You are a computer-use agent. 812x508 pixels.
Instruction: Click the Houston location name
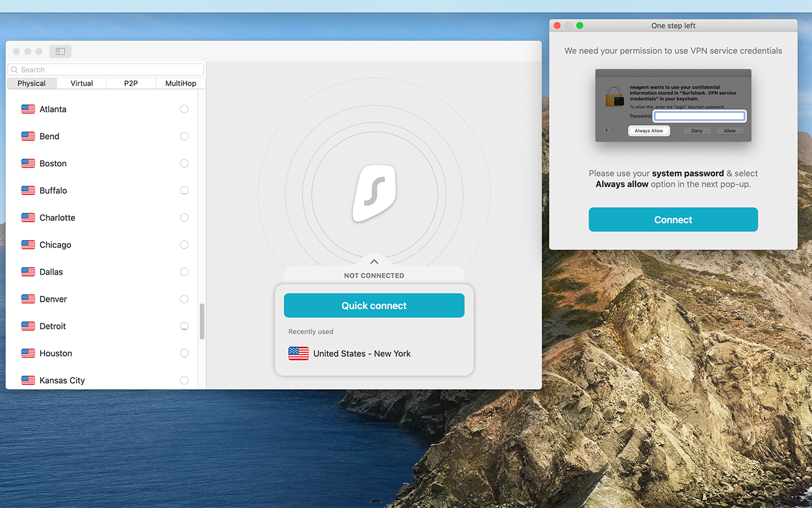pos(56,353)
